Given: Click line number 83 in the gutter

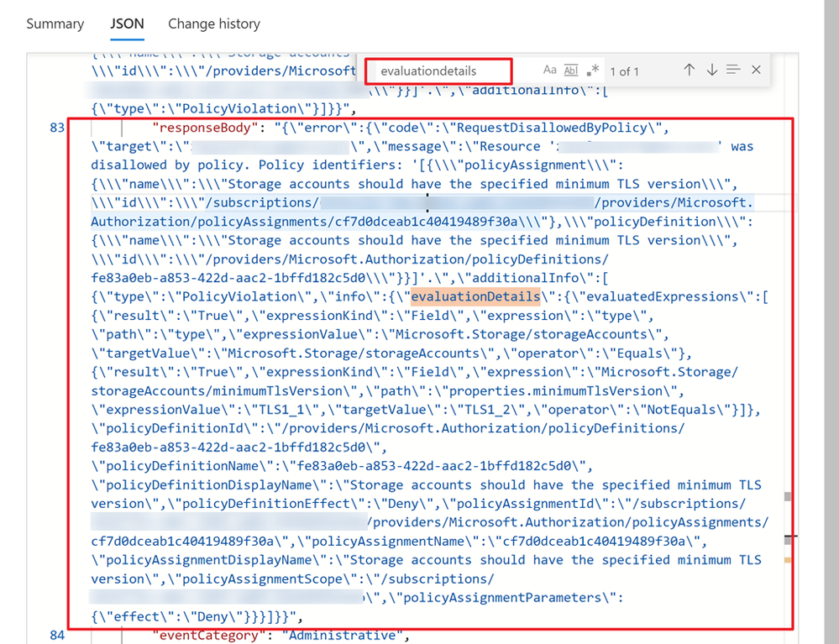Looking at the screenshot, I should [57, 128].
